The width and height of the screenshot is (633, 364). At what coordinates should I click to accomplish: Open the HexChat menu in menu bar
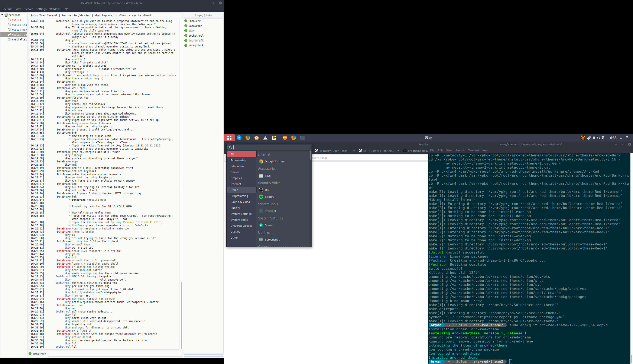click(7, 9)
